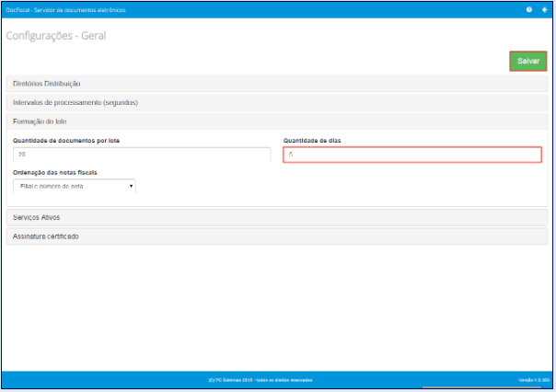Click the Quantidade de dias label
Screen dimensions: 556x392
(x=312, y=141)
